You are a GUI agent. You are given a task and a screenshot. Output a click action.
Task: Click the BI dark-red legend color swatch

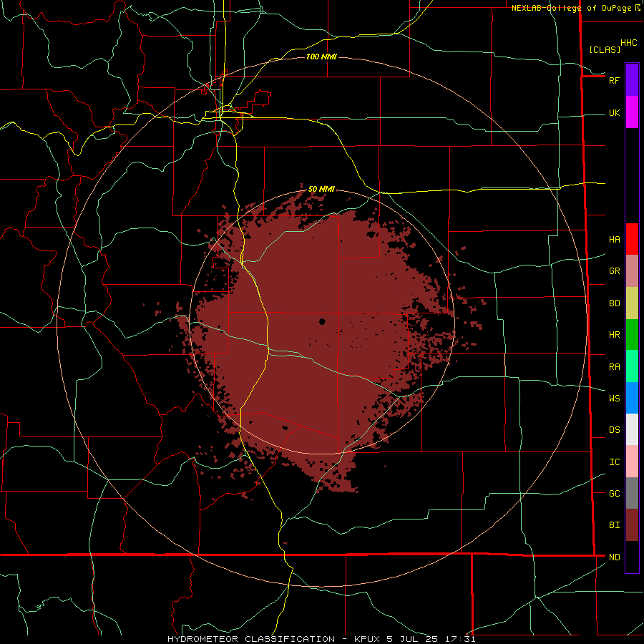point(632,525)
